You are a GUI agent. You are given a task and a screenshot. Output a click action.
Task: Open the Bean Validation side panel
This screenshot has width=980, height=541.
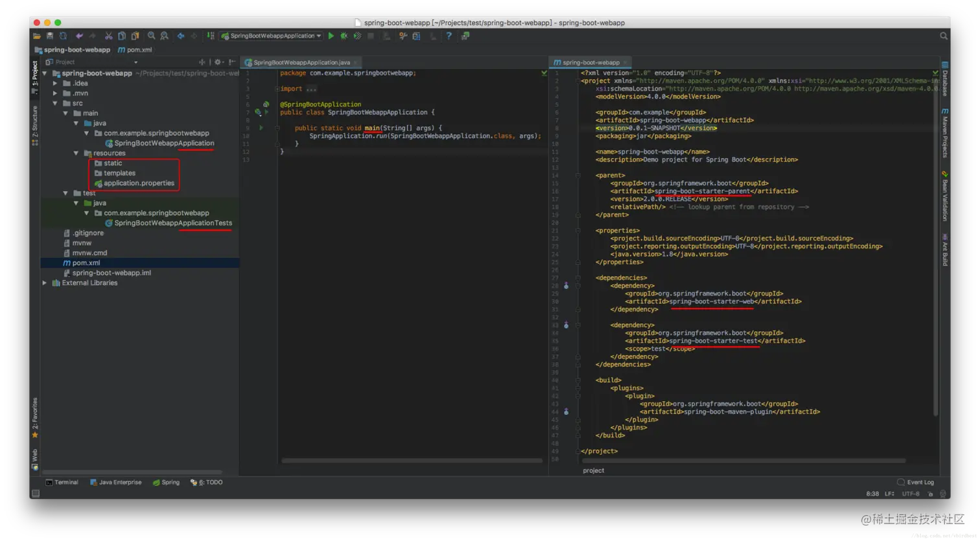tap(945, 196)
